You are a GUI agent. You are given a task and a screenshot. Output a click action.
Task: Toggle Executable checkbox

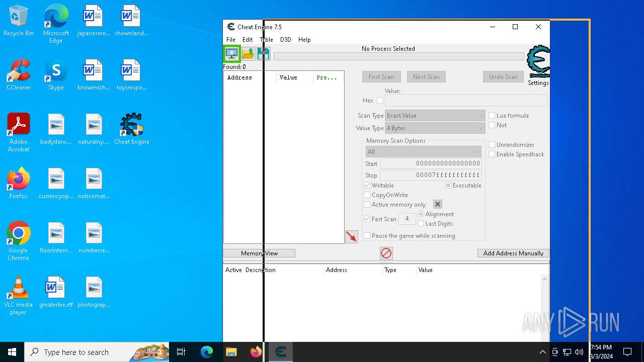(x=448, y=186)
